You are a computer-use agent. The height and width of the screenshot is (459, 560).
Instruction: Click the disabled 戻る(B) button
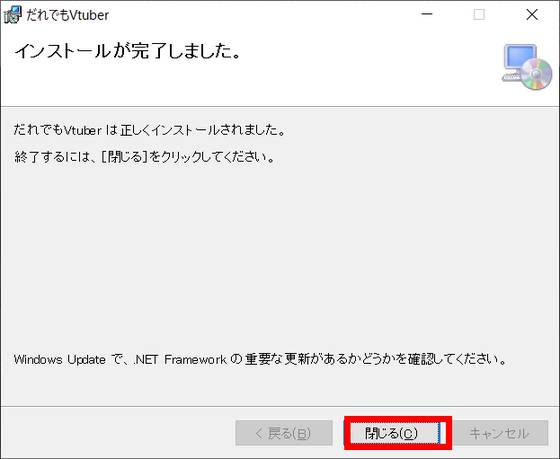coord(284,433)
